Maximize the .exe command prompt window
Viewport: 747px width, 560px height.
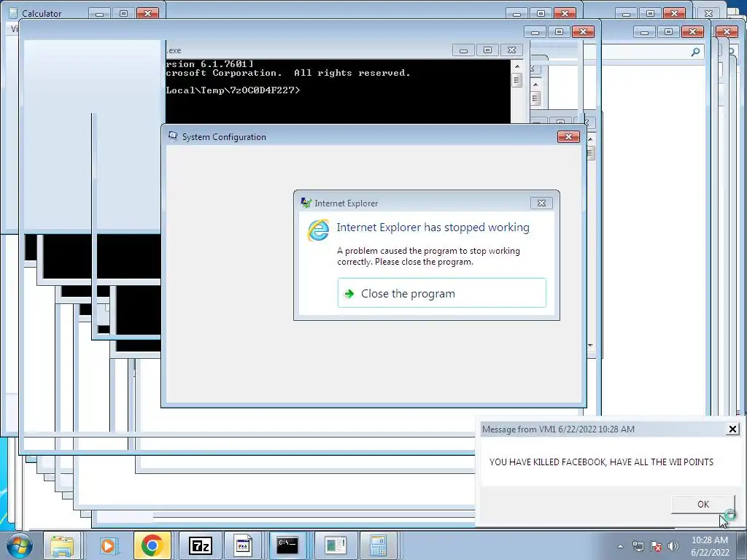pyautogui.click(x=487, y=50)
